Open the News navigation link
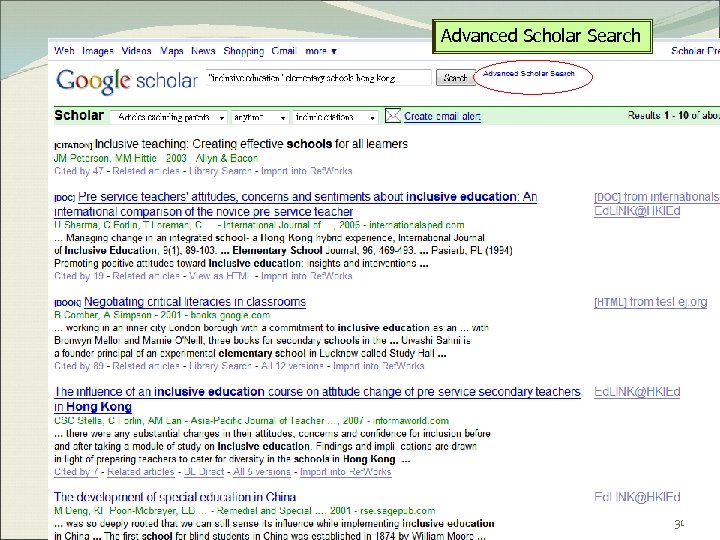 203,51
